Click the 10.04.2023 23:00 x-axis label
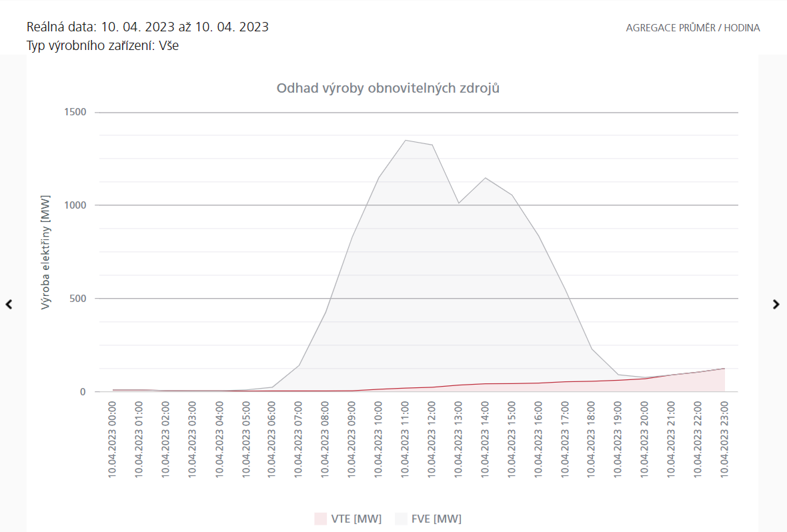 tap(724, 439)
